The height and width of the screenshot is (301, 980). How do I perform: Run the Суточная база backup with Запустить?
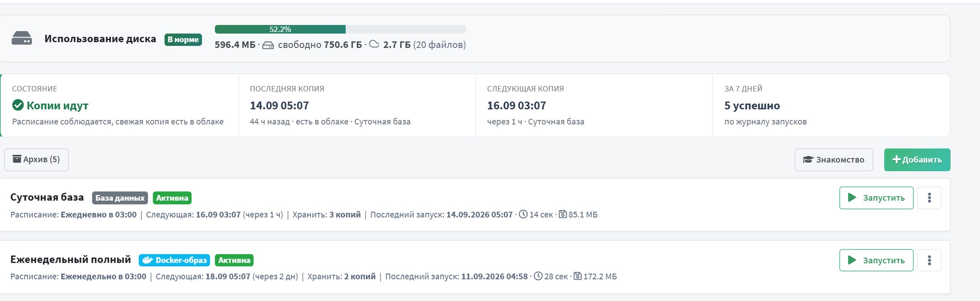[876, 198]
